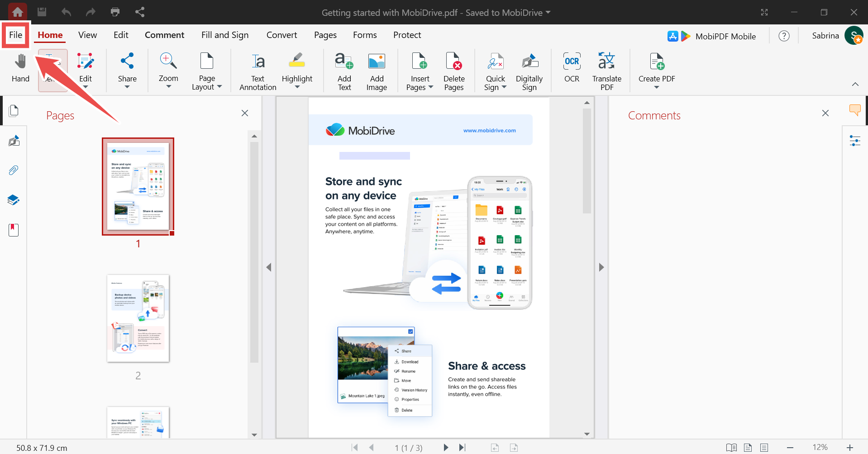This screenshot has height=454, width=868.
Task: Run OCR on the document
Action: click(572, 68)
